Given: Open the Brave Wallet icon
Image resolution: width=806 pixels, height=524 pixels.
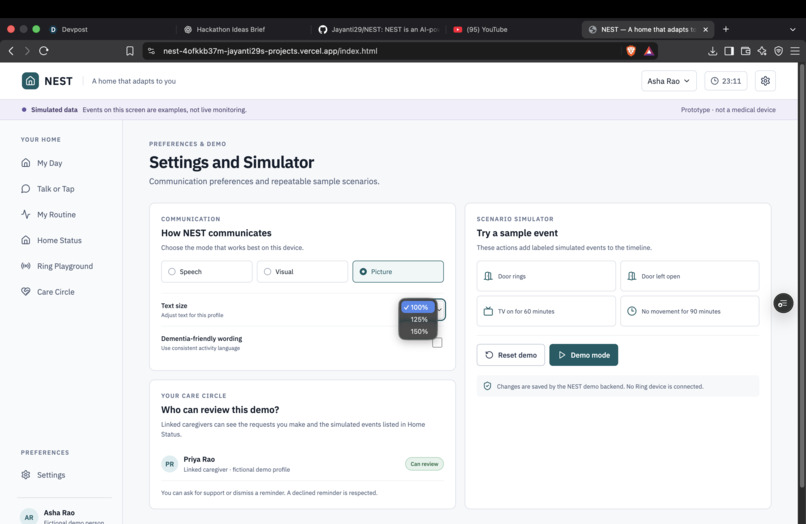Looking at the screenshot, I should pyautogui.click(x=745, y=51).
